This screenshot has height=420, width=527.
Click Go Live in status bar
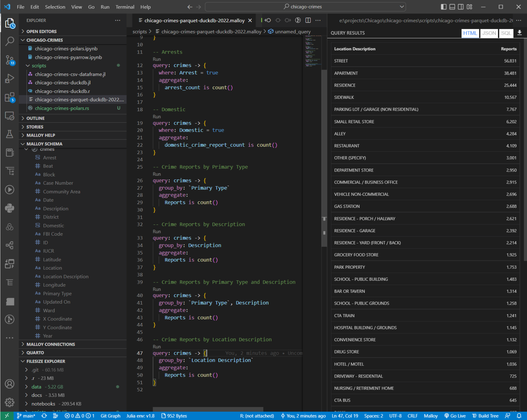[455, 416]
